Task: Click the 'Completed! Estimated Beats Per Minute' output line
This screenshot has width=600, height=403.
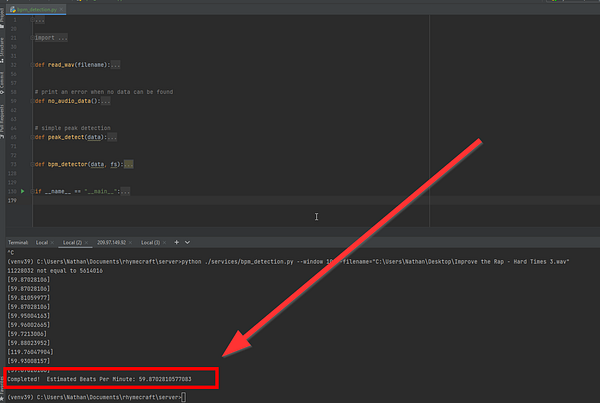Action: (99, 379)
